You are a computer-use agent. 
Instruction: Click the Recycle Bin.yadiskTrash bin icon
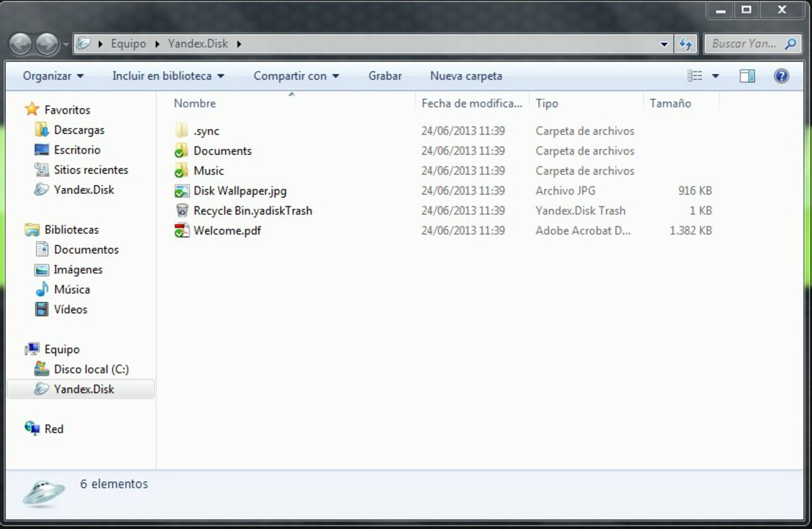click(182, 211)
